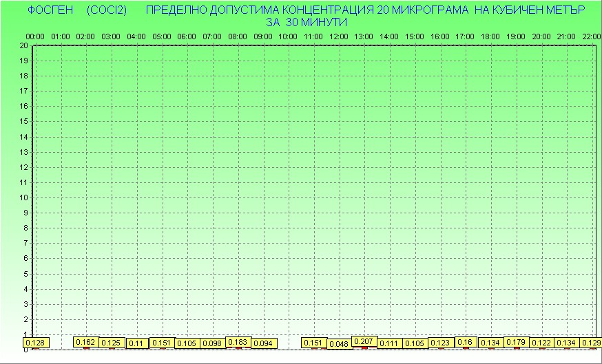Select the 08:00 time marker
The width and height of the screenshot is (602, 364).
[238, 36]
